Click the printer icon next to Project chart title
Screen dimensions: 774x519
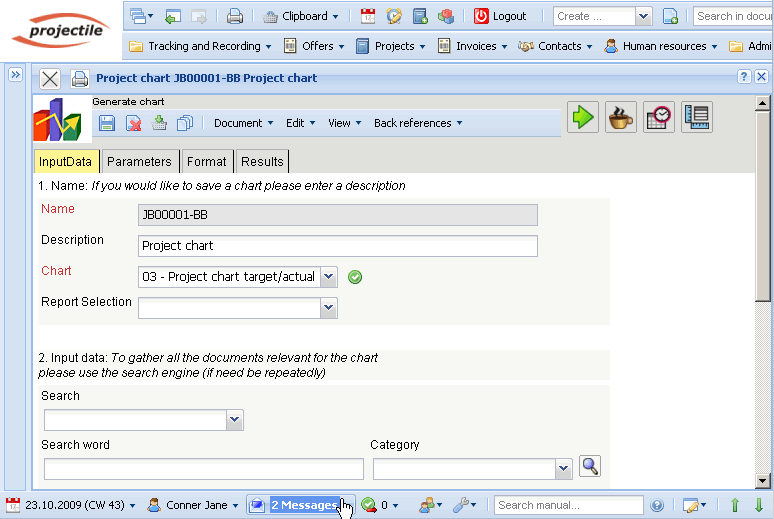coord(79,78)
